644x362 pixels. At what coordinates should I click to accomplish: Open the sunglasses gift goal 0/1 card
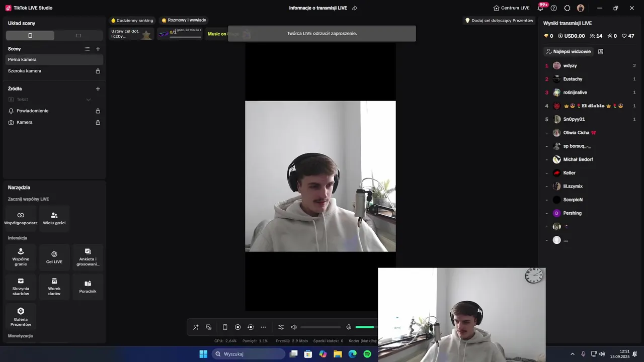coord(180,34)
